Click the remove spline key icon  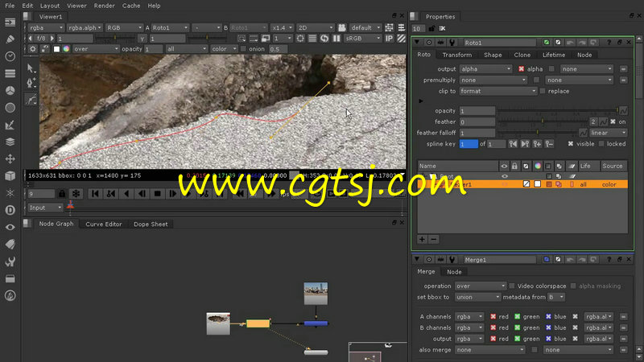pyautogui.click(x=549, y=144)
